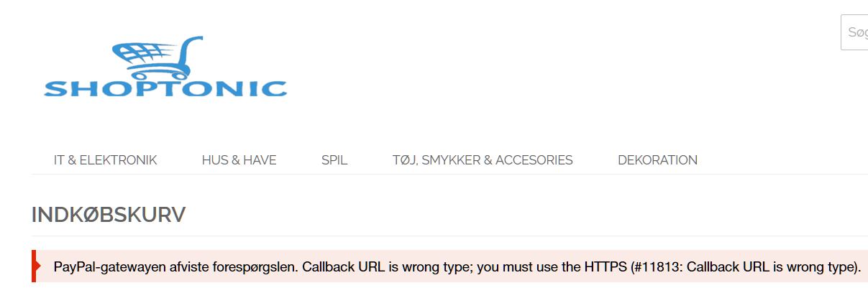Screen dimensions: 868x288
Task: Click the Indkøbskurv page heading
Action: (x=109, y=214)
